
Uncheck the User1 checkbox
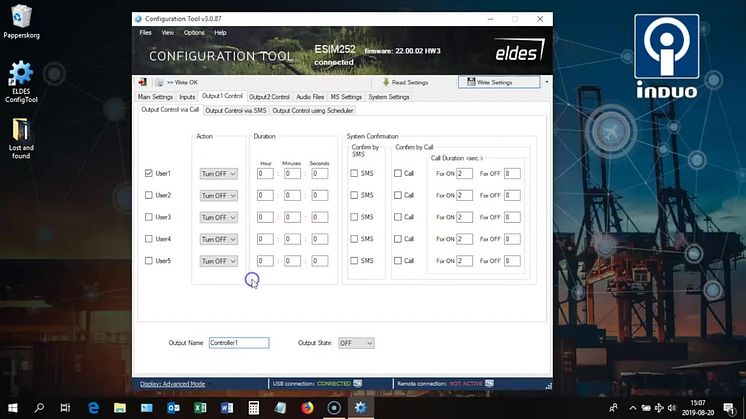click(x=148, y=173)
